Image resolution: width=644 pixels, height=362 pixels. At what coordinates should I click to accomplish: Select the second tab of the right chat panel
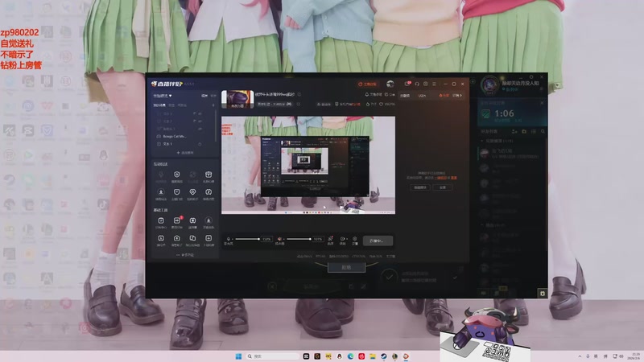coord(422,96)
